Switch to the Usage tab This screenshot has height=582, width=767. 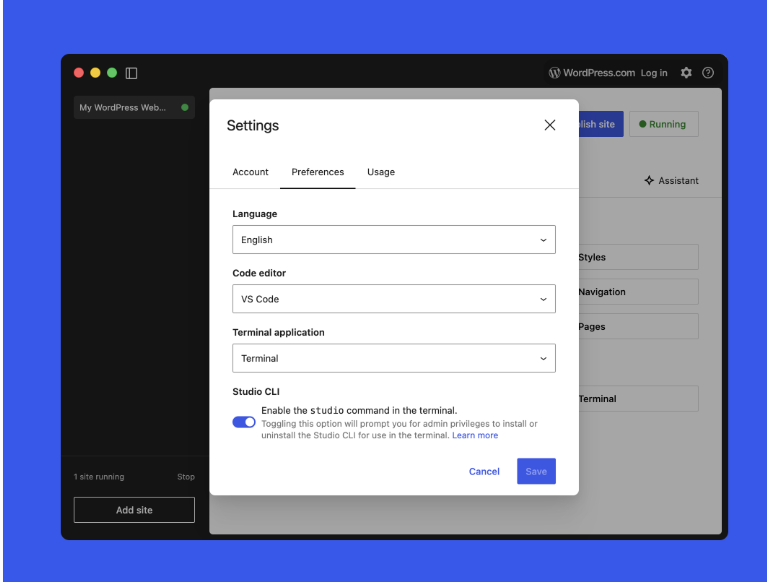click(381, 172)
